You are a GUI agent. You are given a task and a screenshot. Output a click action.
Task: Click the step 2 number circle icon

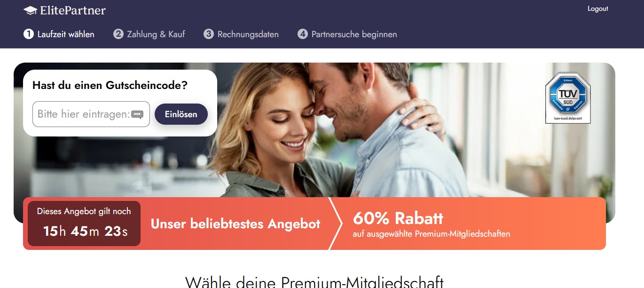tap(118, 34)
